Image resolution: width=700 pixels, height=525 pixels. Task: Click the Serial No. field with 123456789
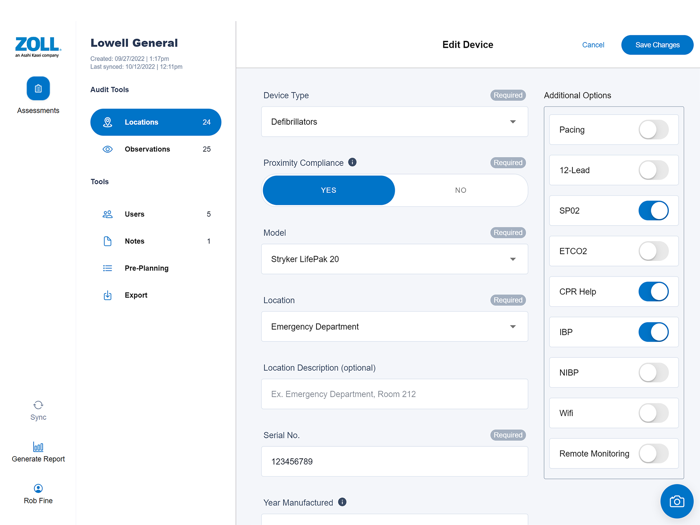click(x=395, y=462)
